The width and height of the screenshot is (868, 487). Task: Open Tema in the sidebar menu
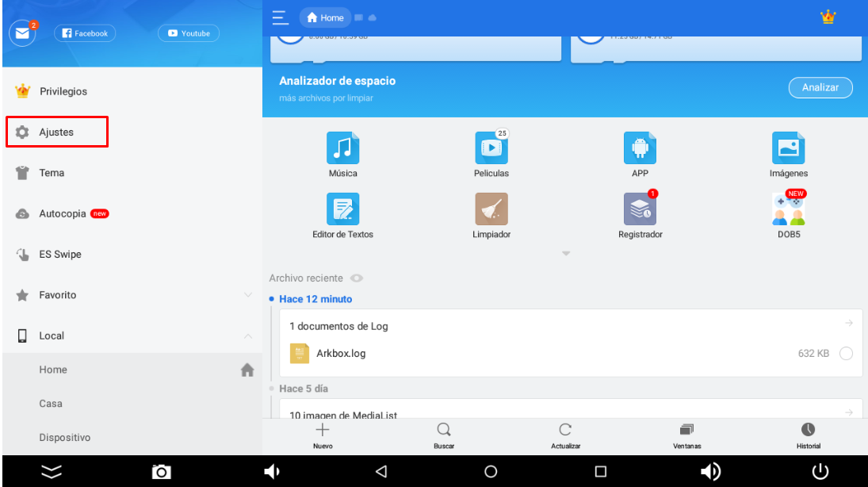click(x=52, y=173)
